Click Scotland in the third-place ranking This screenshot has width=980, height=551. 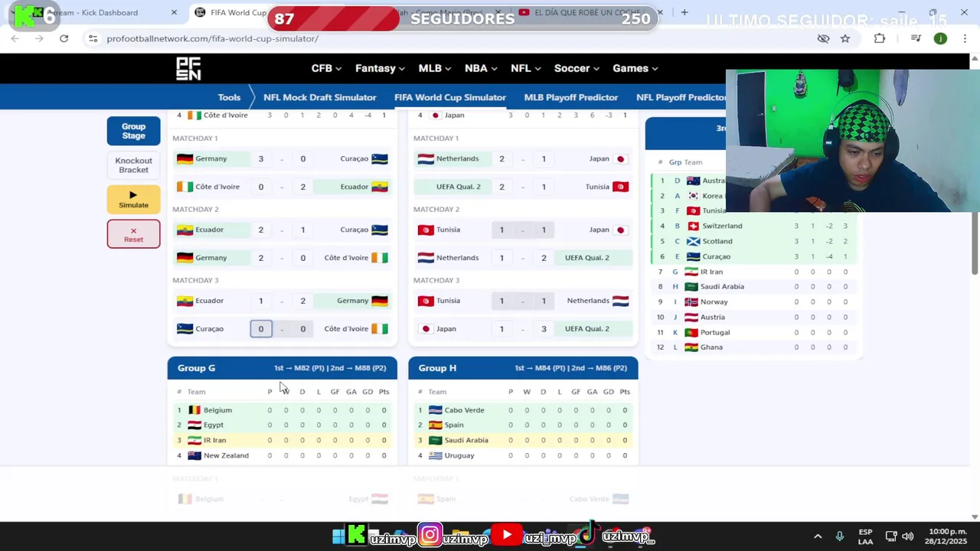[x=717, y=241]
